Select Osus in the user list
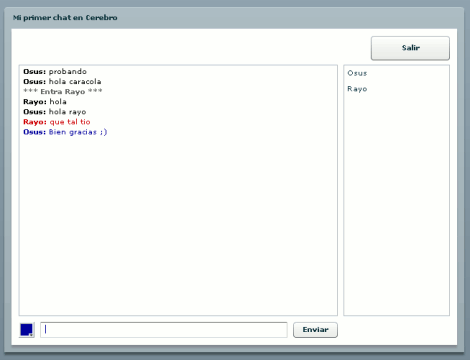Screen dimensions: 470x360 coord(357,73)
